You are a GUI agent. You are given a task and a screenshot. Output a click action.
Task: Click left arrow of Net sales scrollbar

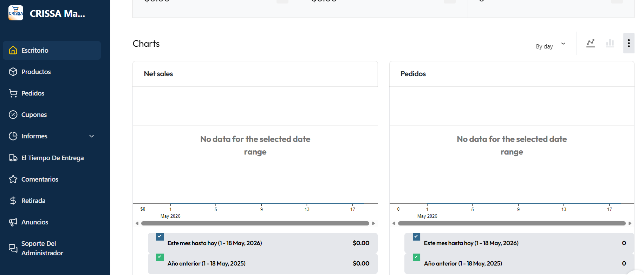[137, 223]
